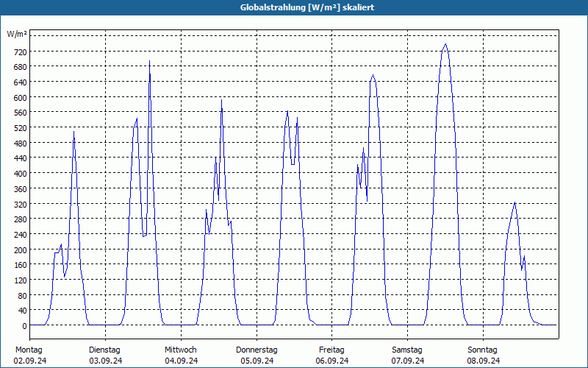Select the 240 y-axis value
The image size is (588, 368).
coord(20,235)
